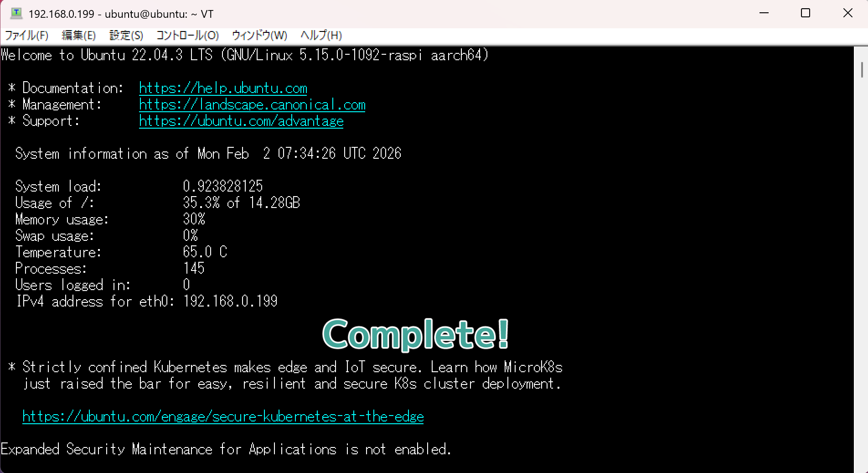Viewport: 868px width, 473px height.
Task: Follow the landscape.canonical.com management link
Action: (x=252, y=105)
